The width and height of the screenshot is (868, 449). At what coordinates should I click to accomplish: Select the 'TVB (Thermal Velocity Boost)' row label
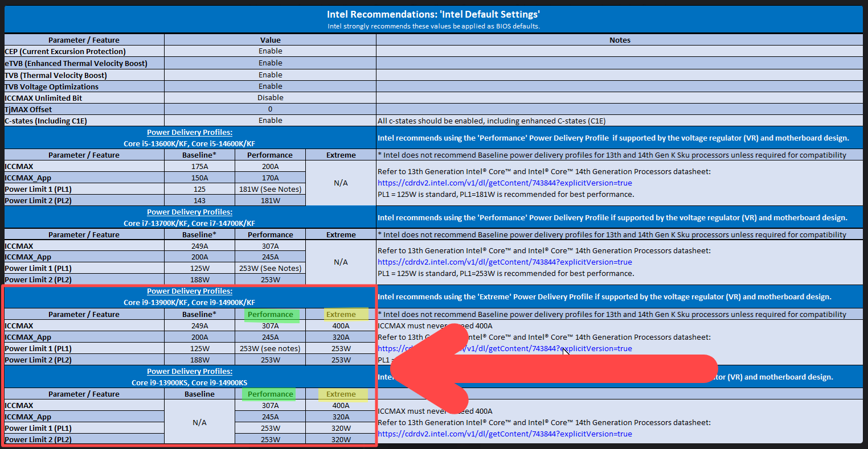pyautogui.click(x=56, y=75)
